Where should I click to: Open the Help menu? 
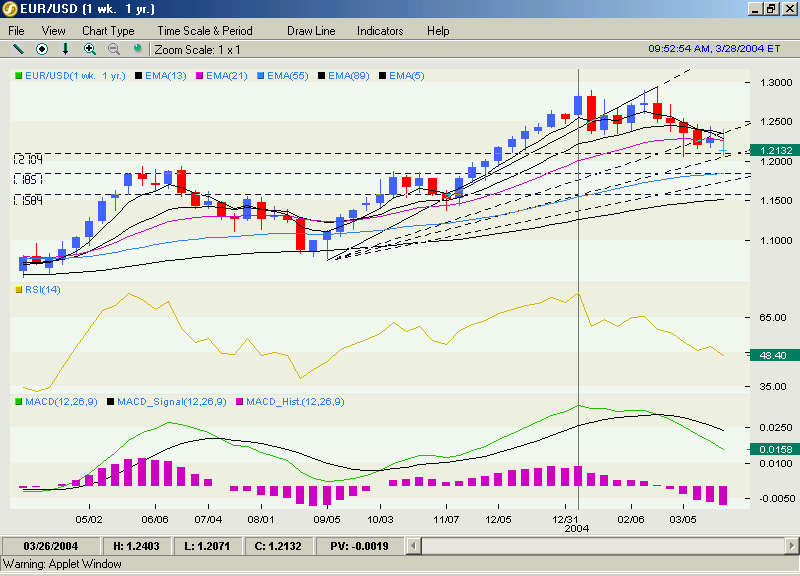click(x=438, y=31)
